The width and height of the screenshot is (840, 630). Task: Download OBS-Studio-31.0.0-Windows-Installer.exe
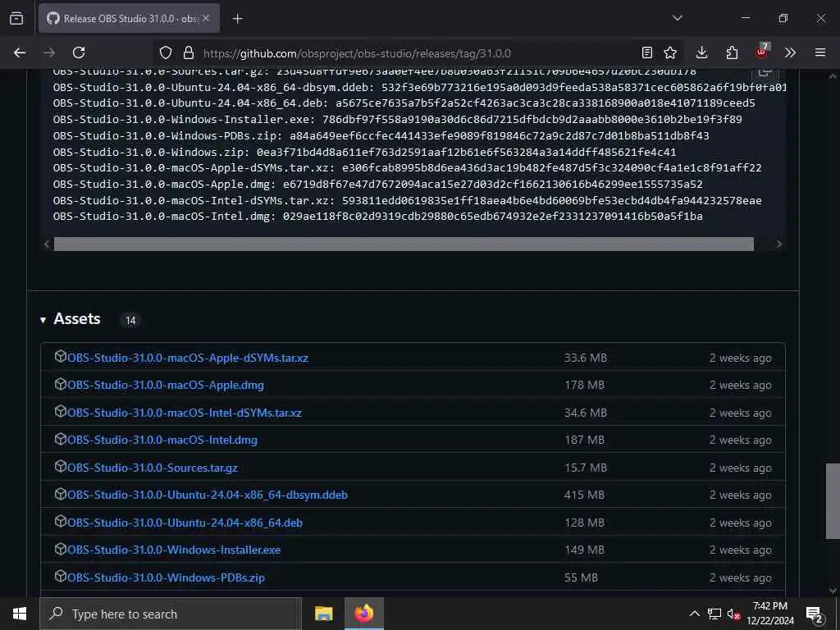pyautogui.click(x=174, y=550)
